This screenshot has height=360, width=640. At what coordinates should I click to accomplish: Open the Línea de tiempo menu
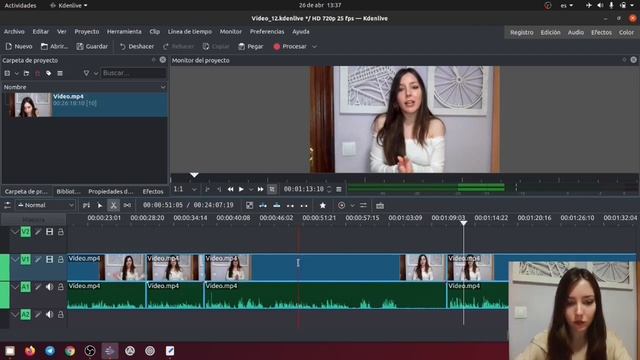(x=190, y=31)
